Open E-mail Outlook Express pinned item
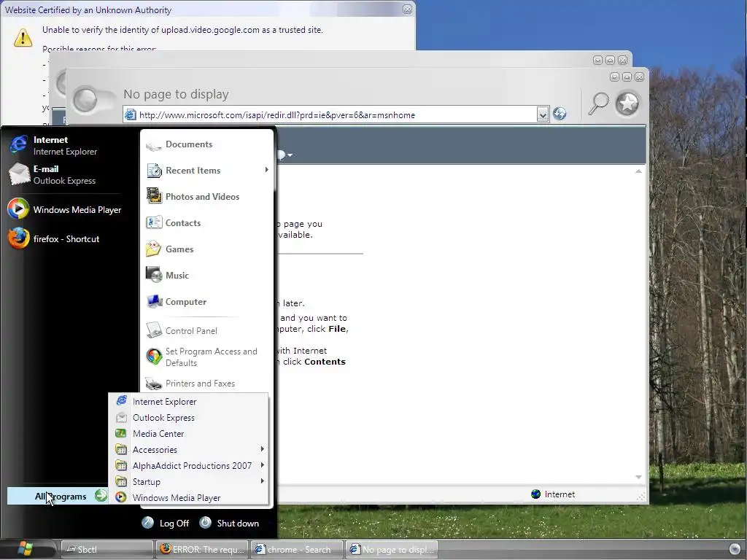The height and width of the screenshot is (560, 747). [x=64, y=175]
